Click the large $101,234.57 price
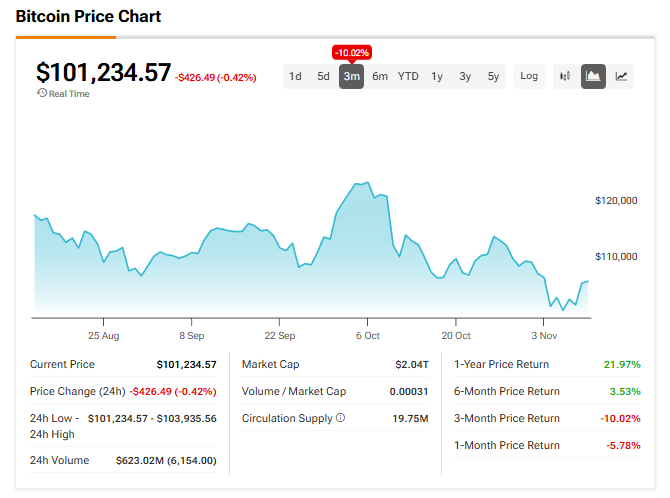This screenshot has height=498, width=670. [103, 72]
